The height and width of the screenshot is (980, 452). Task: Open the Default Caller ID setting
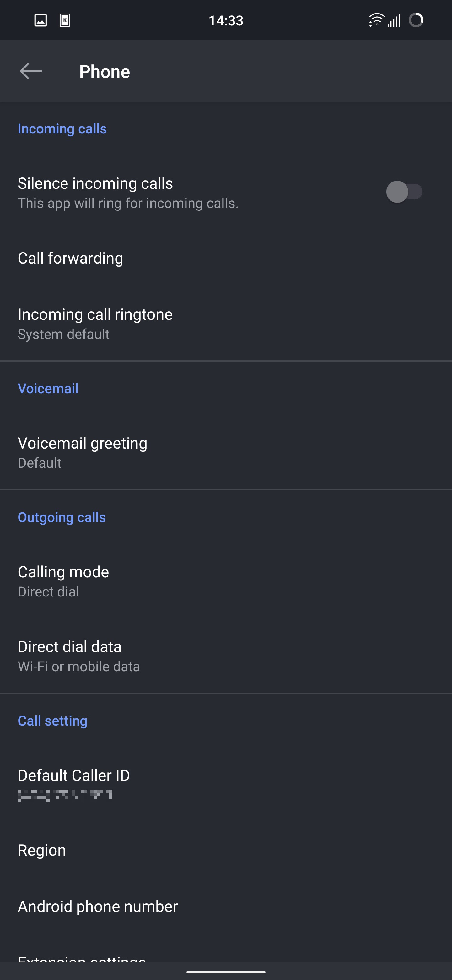tap(74, 784)
